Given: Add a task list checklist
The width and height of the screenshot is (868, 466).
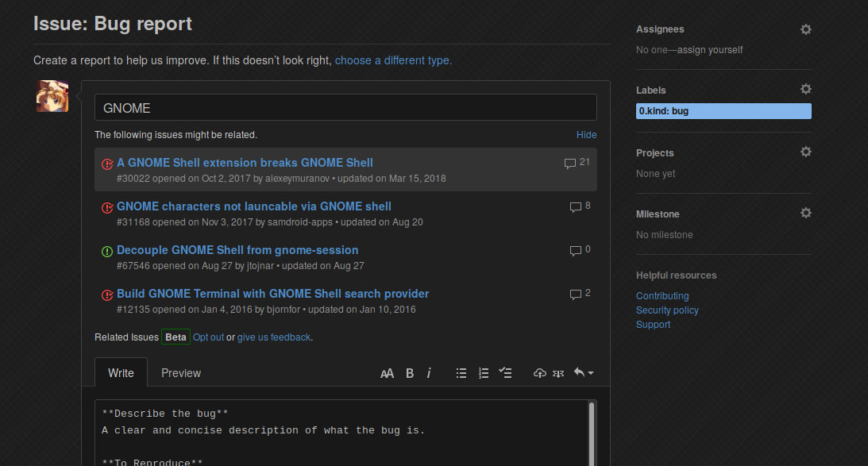Looking at the screenshot, I should pyautogui.click(x=505, y=373).
